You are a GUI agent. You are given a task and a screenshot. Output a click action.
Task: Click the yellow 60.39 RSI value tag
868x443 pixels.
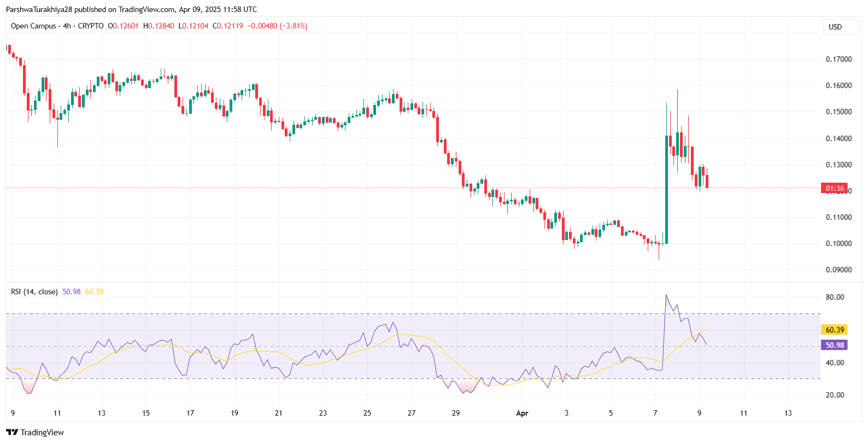pos(835,330)
